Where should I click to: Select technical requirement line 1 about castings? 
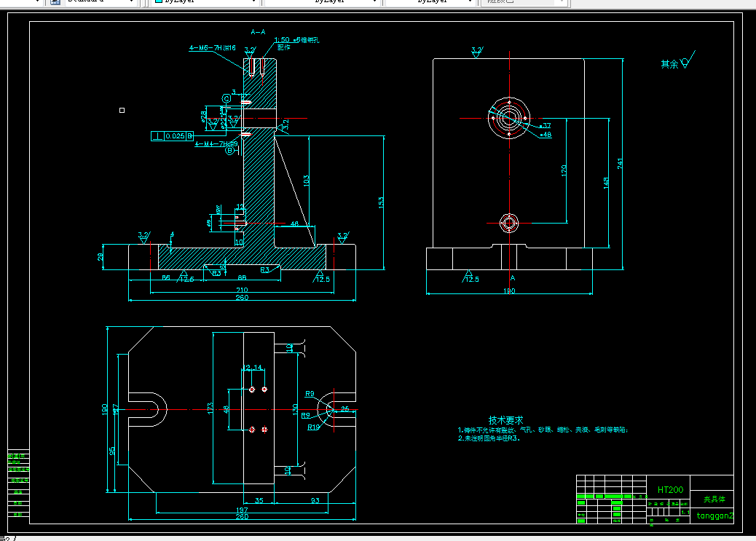[x=543, y=430]
